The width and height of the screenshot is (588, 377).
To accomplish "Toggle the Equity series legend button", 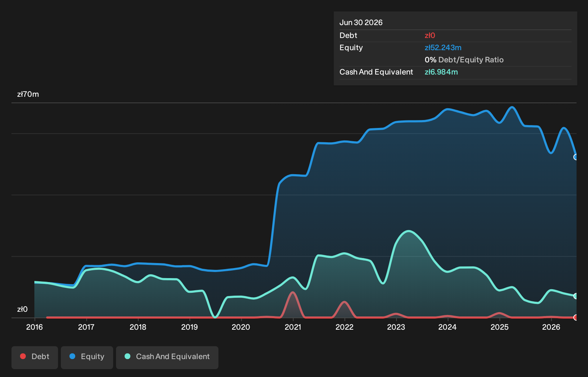I will click(87, 357).
